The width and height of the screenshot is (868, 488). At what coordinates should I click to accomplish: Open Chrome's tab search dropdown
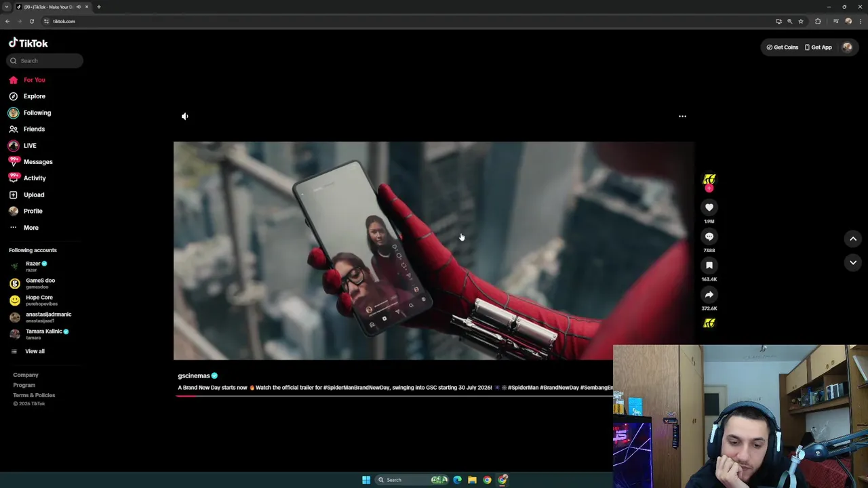pyautogui.click(x=7, y=7)
